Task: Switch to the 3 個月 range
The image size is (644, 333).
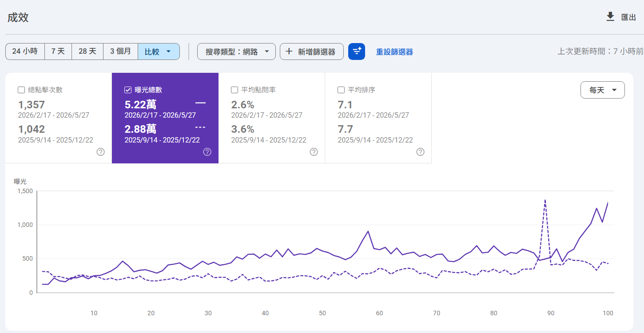Action: (x=121, y=52)
